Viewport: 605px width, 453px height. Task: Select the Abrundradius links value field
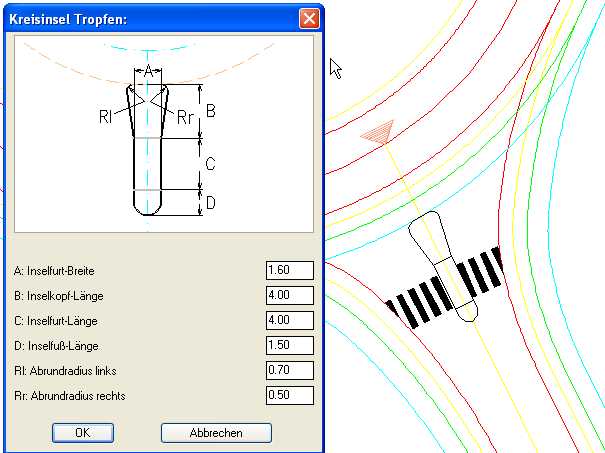pos(290,370)
